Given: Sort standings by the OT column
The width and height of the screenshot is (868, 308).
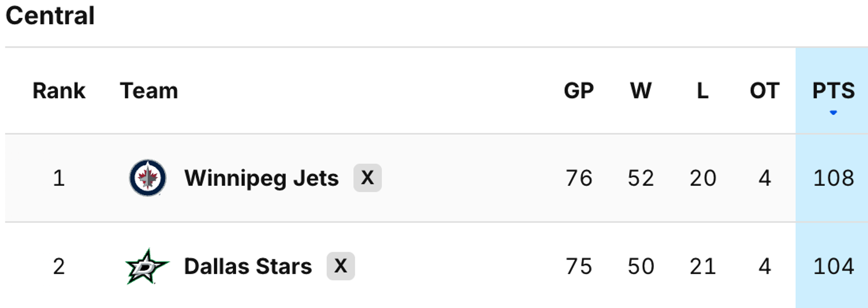Looking at the screenshot, I should click(x=764, y=91).
